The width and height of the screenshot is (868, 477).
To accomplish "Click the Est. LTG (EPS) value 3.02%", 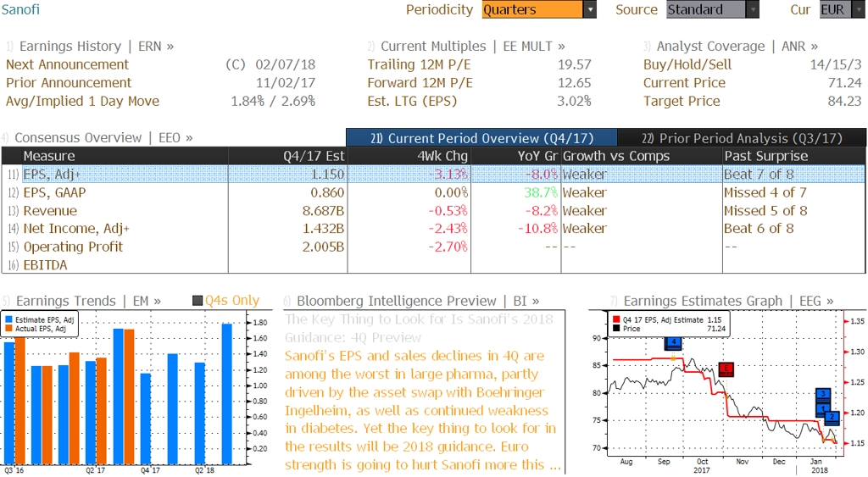I will [574, 102].
